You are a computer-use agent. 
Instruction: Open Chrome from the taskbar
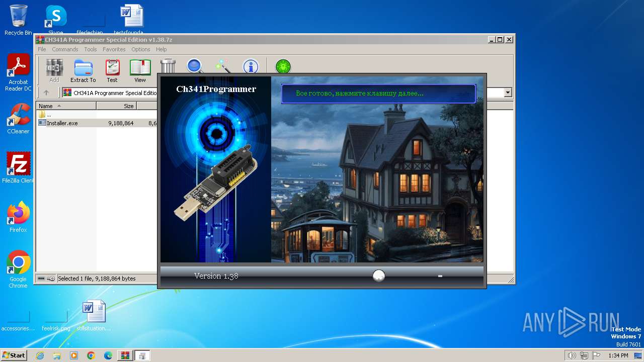tap(91, 355)
